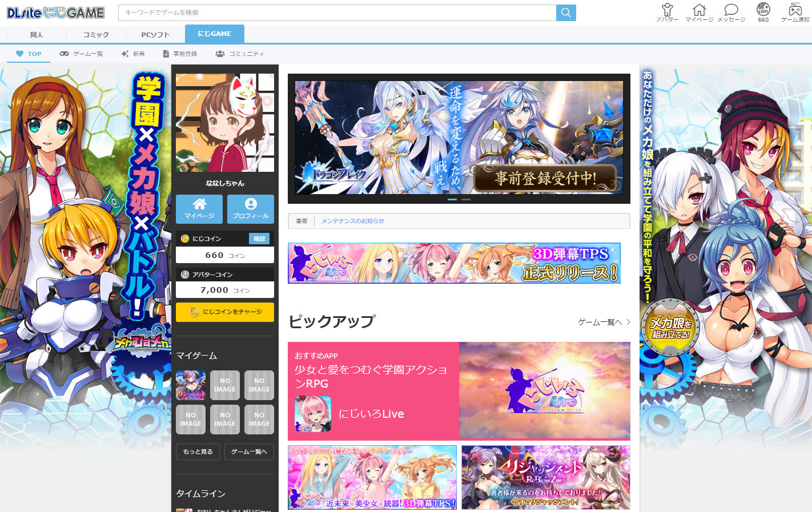Click the マイゲーム section heading
Viewport: 812px width, 512px height.
click(x=196, y=356)
